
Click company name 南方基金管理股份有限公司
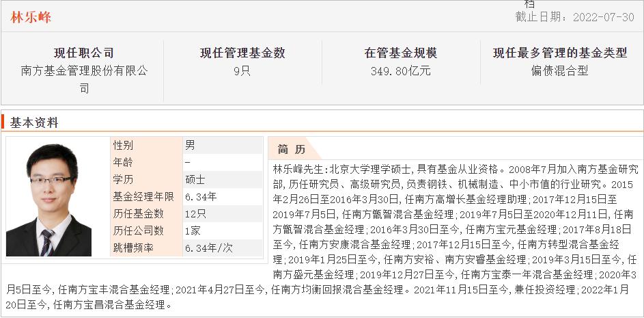click(84, 79)
